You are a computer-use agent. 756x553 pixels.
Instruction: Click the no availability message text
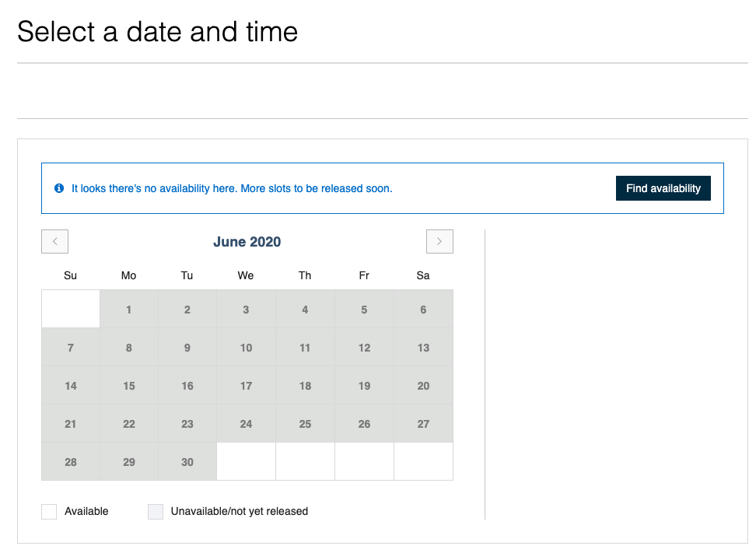232,188
